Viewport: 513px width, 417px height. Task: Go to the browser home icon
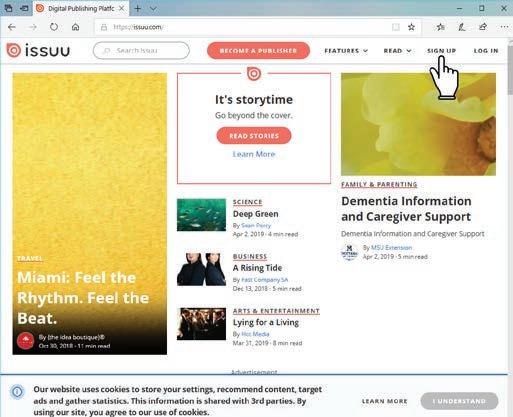[x=76, y=27]
